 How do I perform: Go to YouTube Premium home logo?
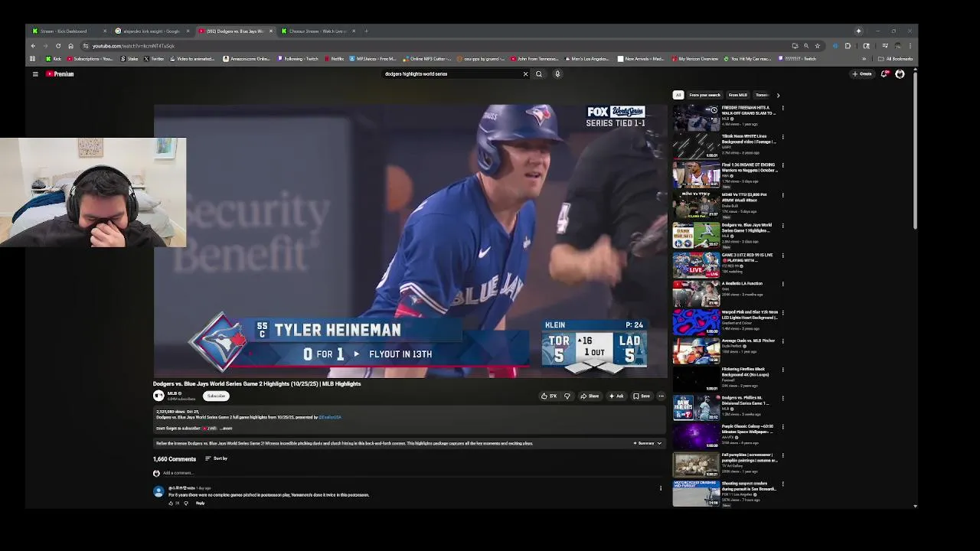pyautogui.click(x=60, y=74)
